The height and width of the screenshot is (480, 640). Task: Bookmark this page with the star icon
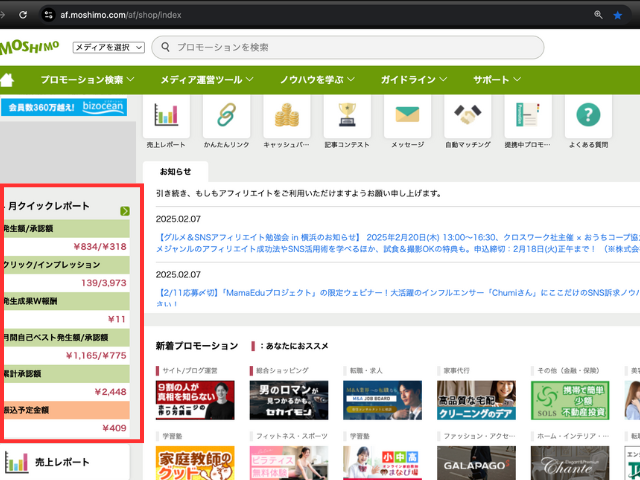click(617, 15)
